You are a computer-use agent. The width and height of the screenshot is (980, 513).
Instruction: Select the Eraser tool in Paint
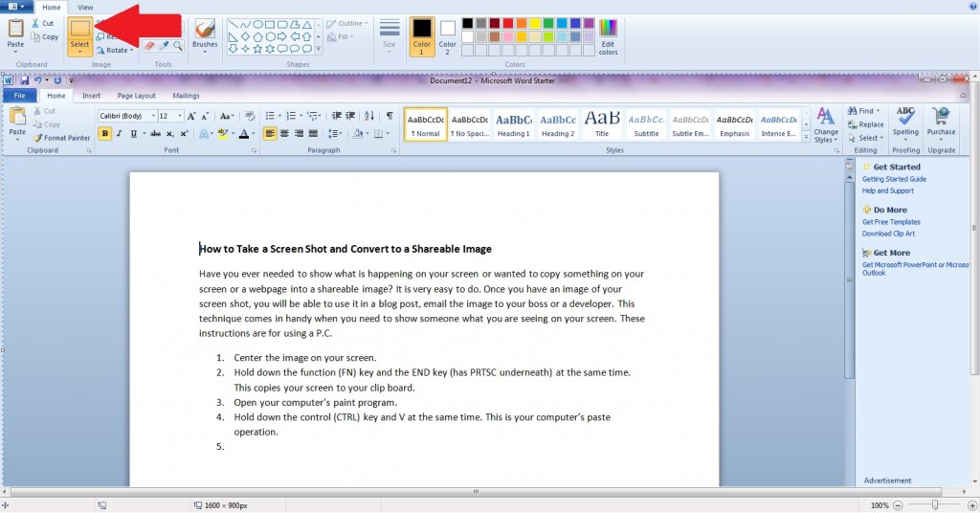point(148,46)
